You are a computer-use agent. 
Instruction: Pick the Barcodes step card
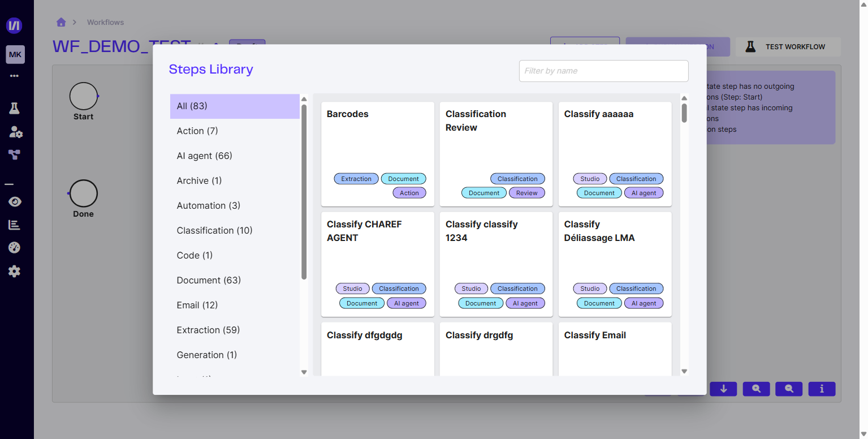[378, 154]
